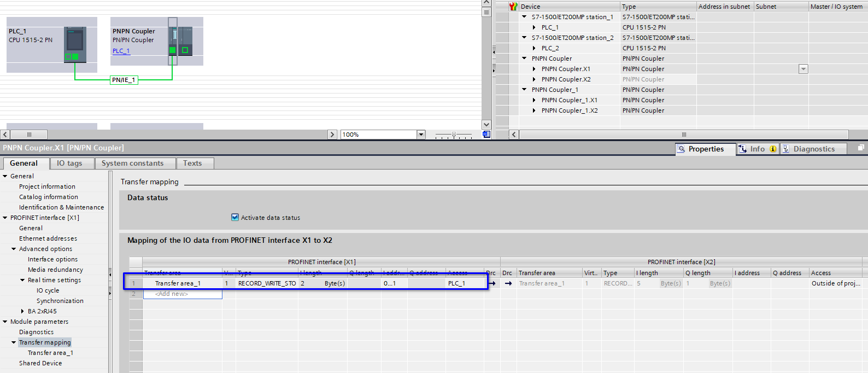Open the System constants tab

tap(132, 163)
